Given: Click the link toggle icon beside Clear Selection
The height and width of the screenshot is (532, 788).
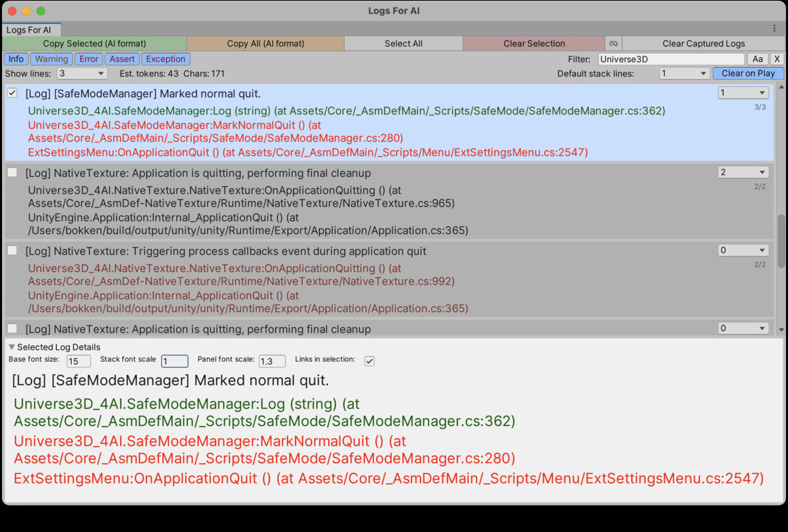Looking at the screenshot, I should [613, 44].
